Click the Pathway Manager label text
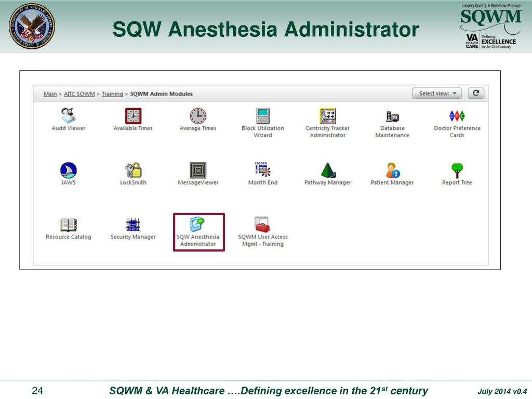 click(x=327, y=182)
